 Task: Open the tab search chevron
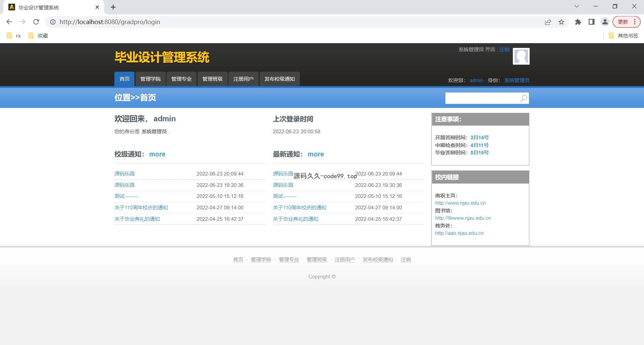577,6
